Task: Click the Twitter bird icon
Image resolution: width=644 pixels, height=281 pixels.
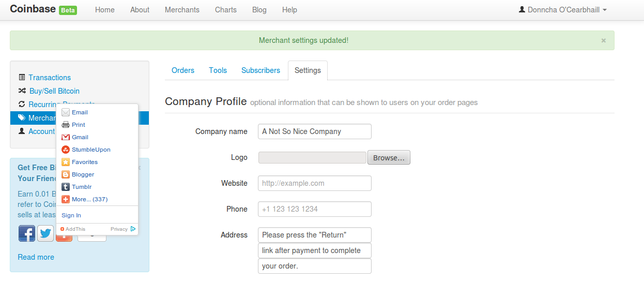Action: pos(45,233)
